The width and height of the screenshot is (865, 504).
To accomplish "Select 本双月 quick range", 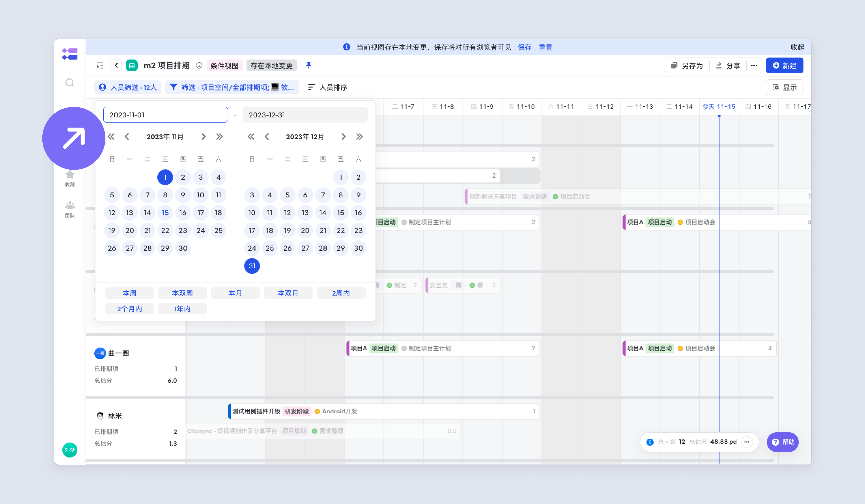I will pyautogui.click(x=288, y=293).
